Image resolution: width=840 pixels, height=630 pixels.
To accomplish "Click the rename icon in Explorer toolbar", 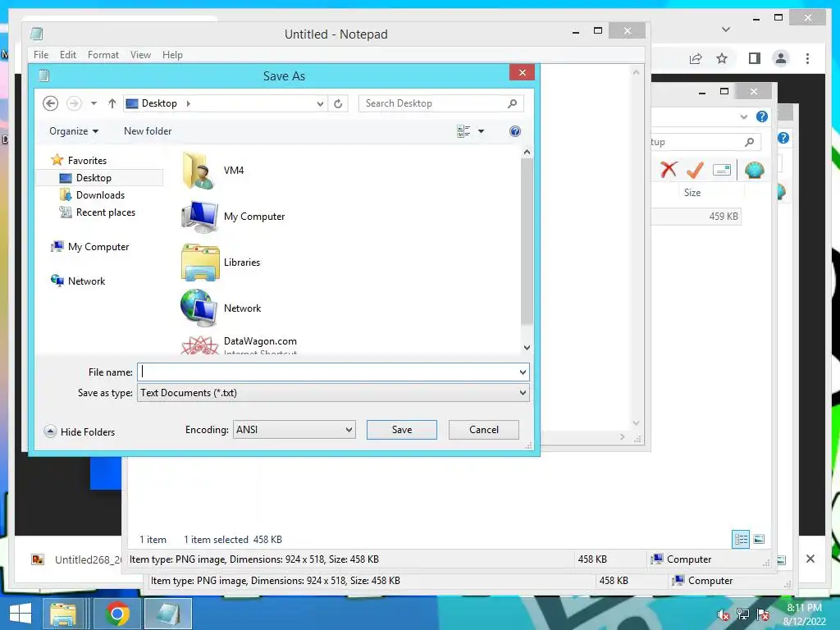I will click(x=722, y=170).
